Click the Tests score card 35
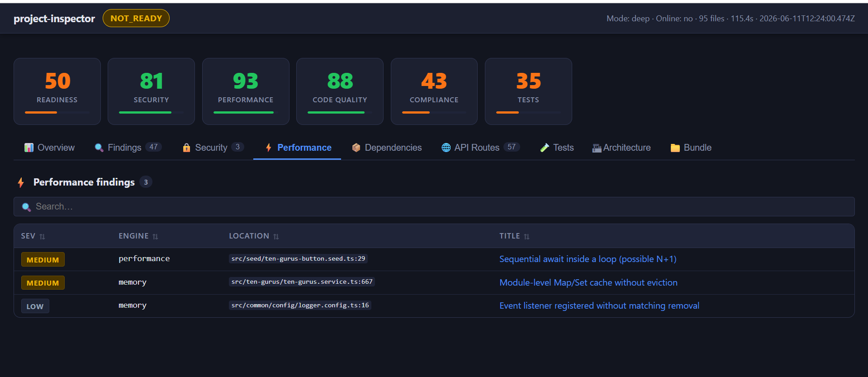Viewport: 868px width, 377px height. coord(528,91)
